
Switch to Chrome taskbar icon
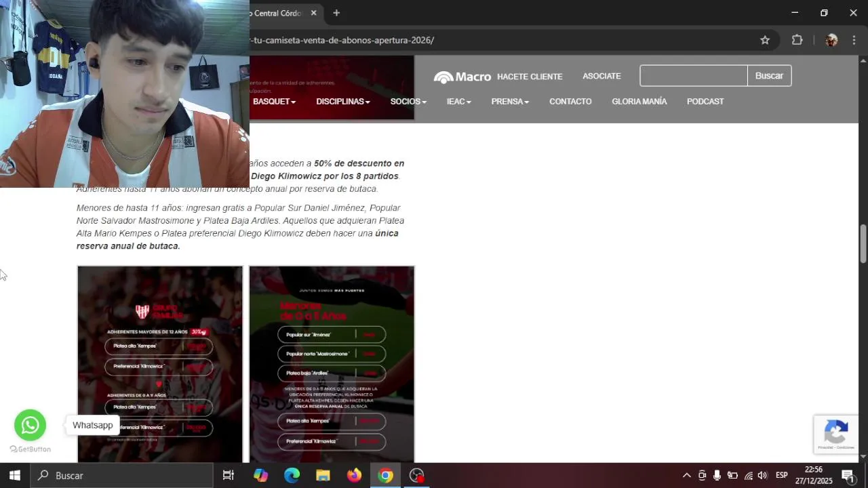386,476
